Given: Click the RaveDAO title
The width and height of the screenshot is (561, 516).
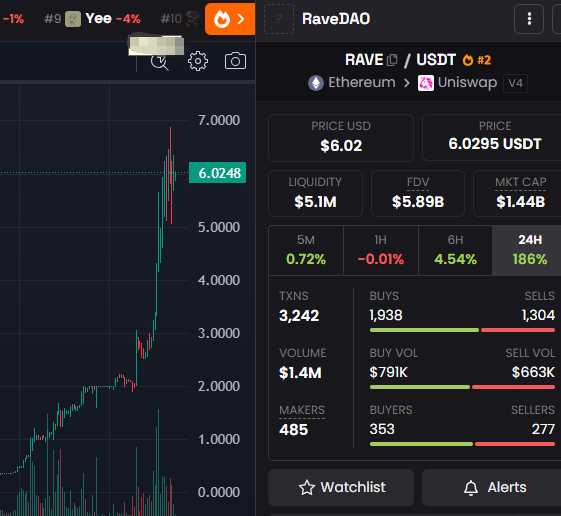Looking at the screenshot, I should click(x=336, y=19).
